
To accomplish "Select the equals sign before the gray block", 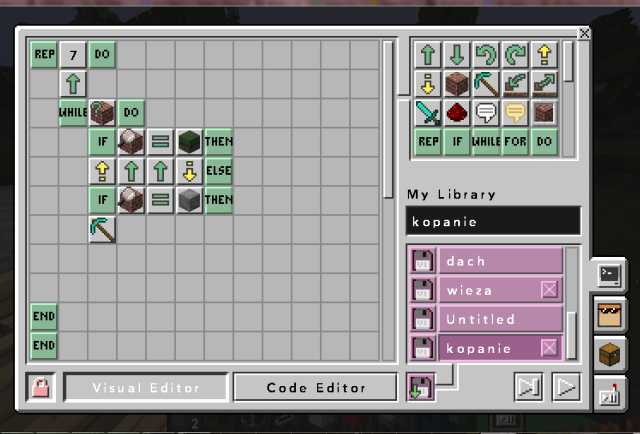I will tap(160, 200).
